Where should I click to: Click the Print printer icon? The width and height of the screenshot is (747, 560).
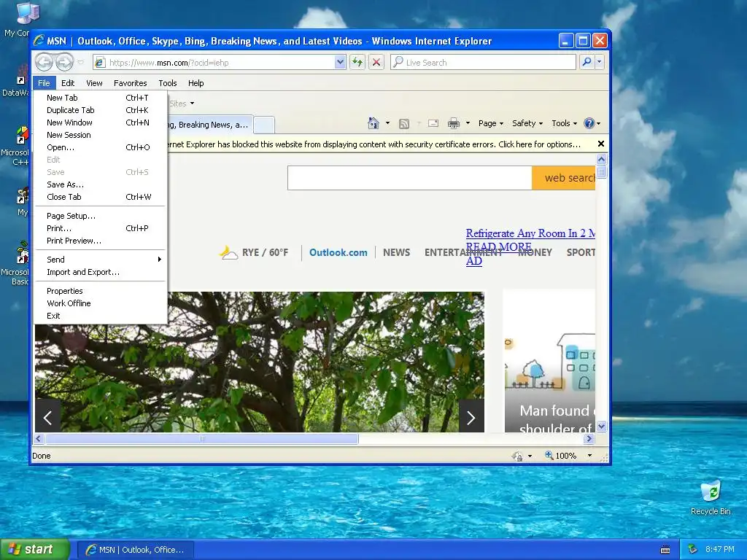[454, 123]
